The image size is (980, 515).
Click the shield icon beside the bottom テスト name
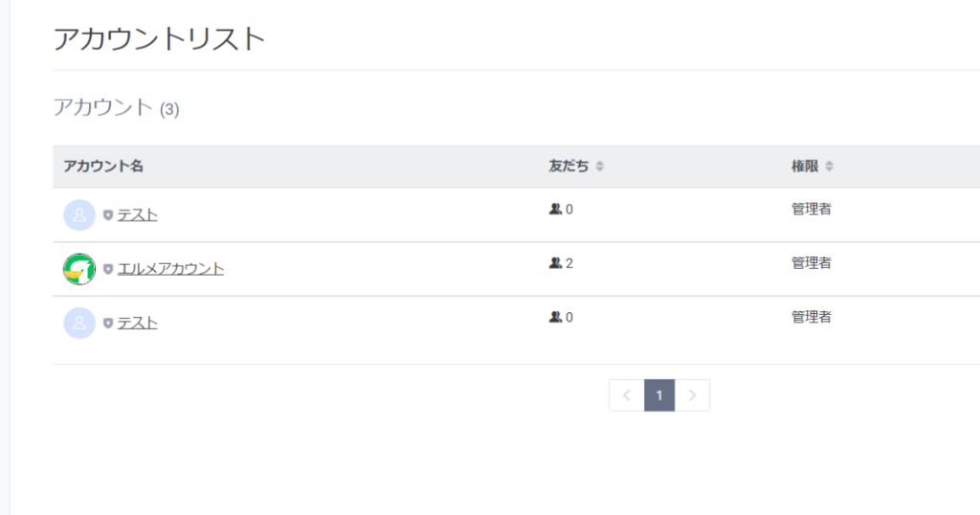pyautogui.click(x=108, y=324)
